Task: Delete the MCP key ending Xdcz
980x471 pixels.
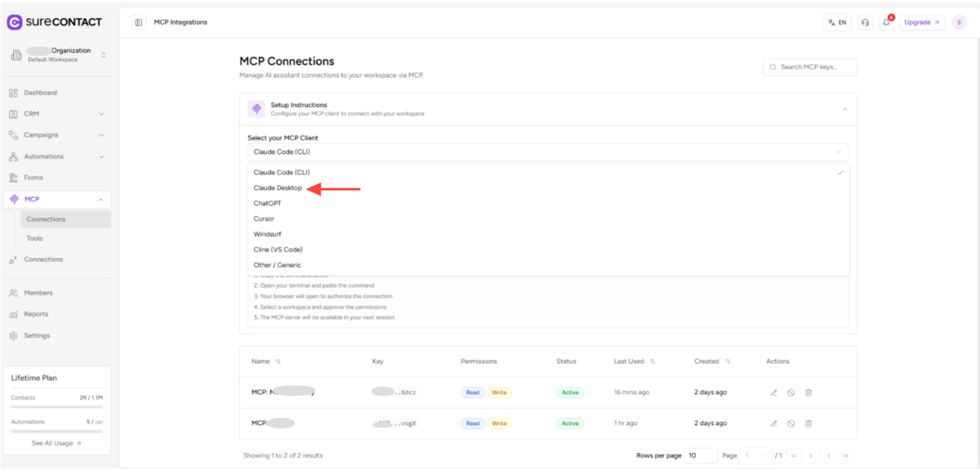Action: [808, 393]
